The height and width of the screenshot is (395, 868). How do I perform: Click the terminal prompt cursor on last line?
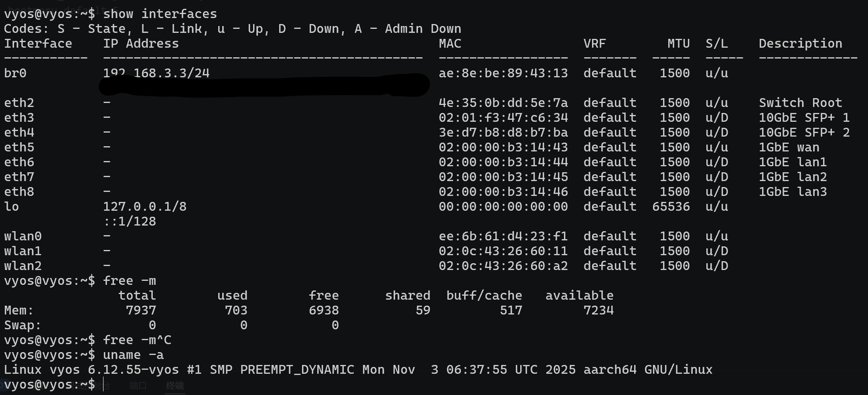(103, 385)
